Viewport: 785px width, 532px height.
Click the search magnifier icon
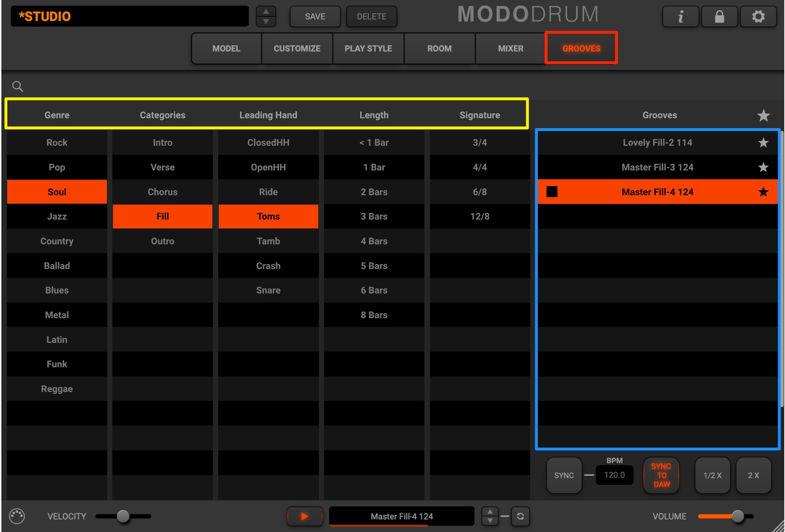18,86
